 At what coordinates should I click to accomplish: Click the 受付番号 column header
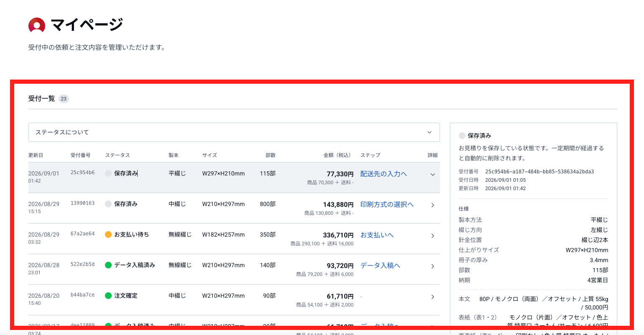click(x=80, y=155)
